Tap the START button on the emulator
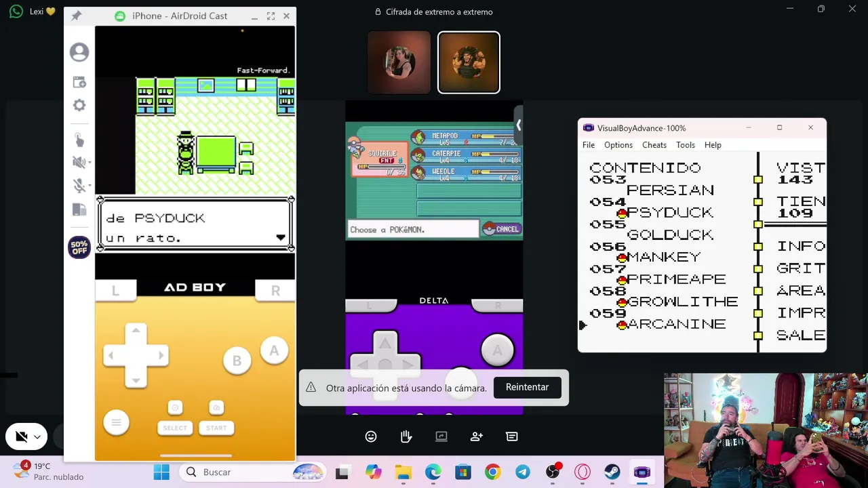Image resolution: width=868 pixels, height=488 pixels. pos(216,428)
